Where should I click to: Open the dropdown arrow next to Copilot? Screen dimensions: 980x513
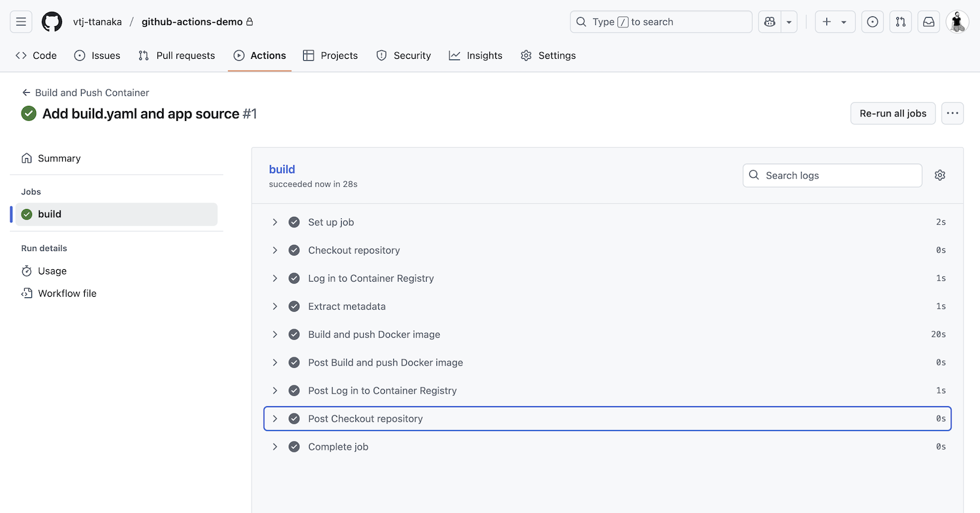pos(789,22)
